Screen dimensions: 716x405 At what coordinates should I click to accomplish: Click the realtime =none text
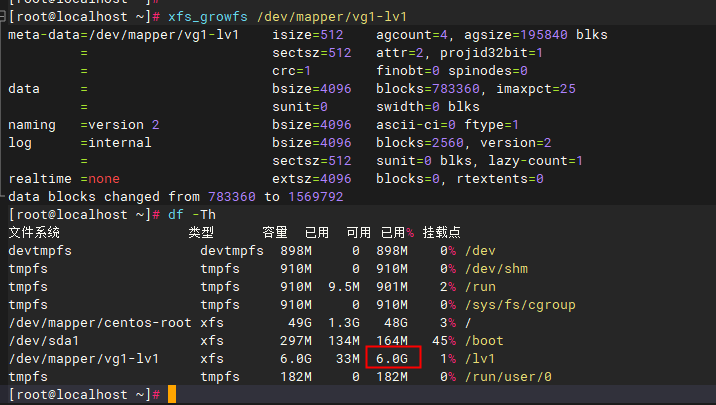[x=64, y=179]
